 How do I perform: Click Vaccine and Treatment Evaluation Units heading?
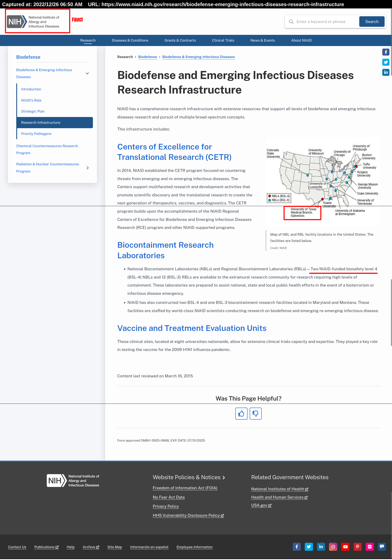coord(192,328)
